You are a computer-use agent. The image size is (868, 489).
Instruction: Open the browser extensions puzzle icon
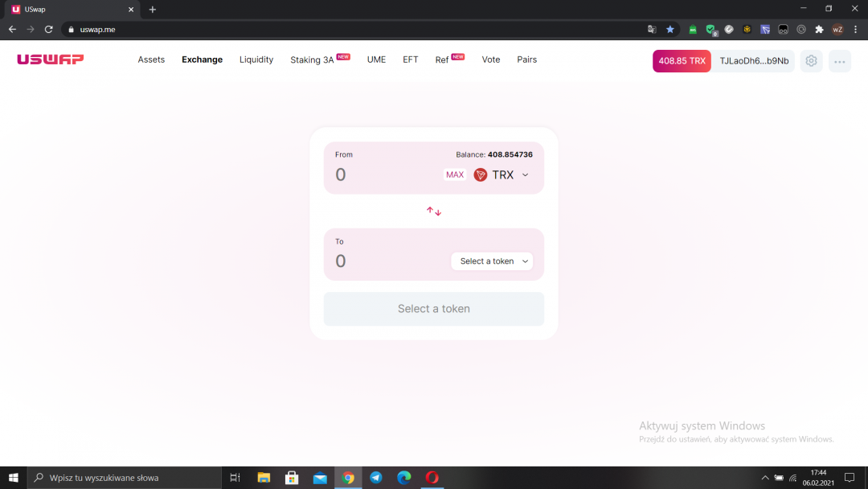[819, 30]
